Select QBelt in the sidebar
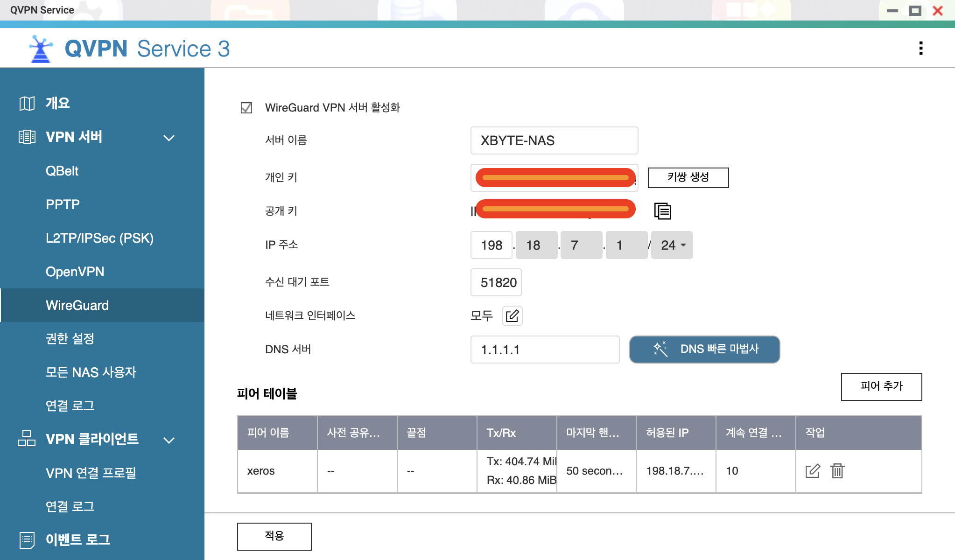This screenshot has height=560, width=955. [x=102, y=171]
